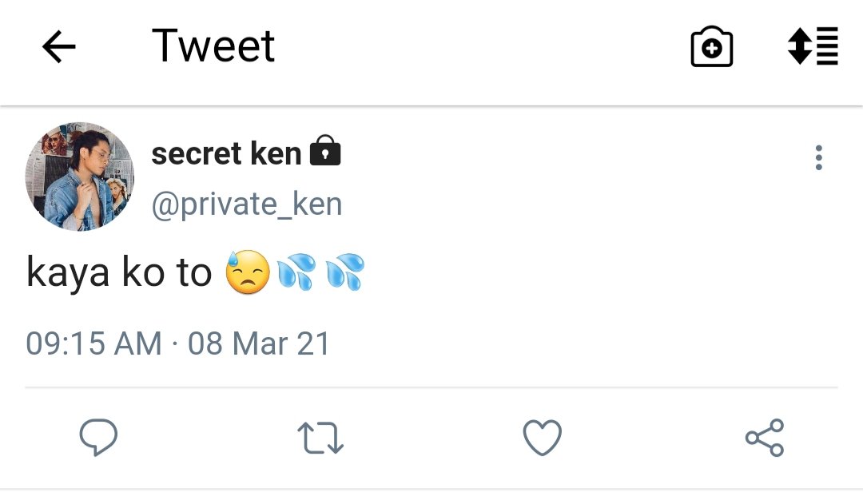Click the first water droplets emoji

pos(296,272)
